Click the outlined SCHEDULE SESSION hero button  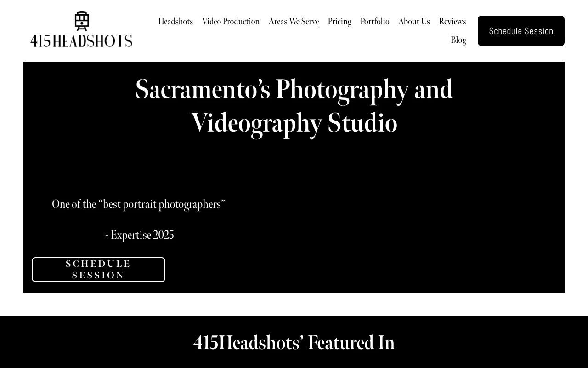click(98, 270)
